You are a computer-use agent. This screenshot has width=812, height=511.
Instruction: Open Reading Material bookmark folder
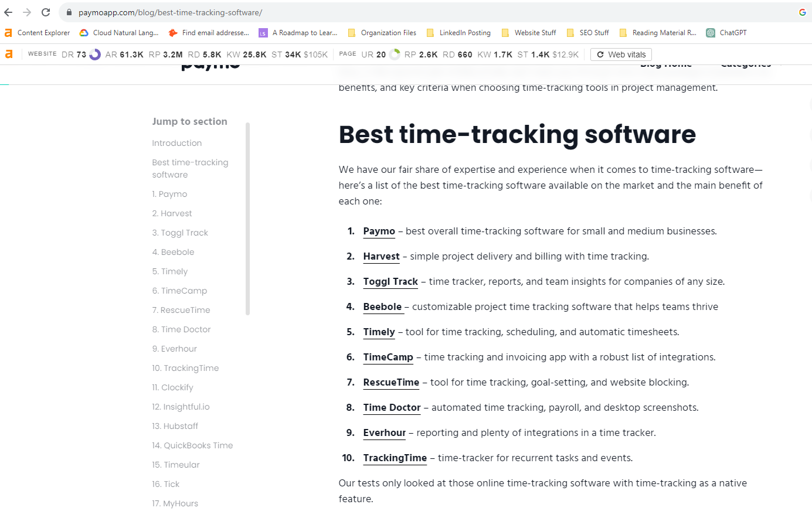tap(658, 33)
